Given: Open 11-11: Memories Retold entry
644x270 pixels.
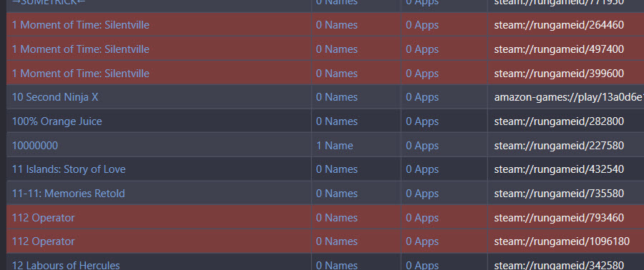Looking at the screenshot, I should point(68,194).
